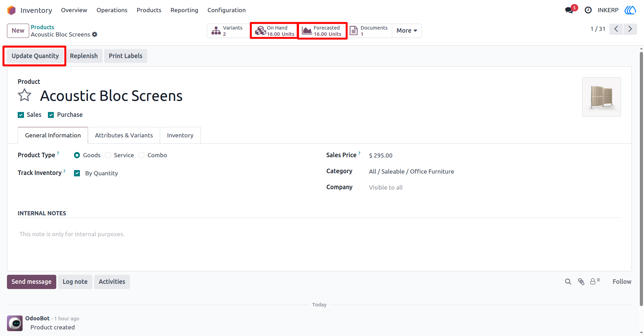Open the Documents smart button

pos(369,31)
